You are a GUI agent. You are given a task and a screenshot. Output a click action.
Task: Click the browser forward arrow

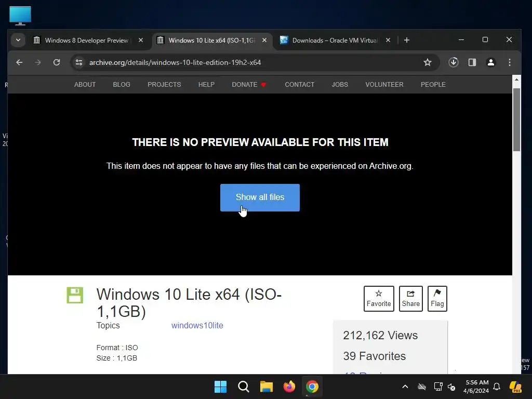(x=37, y=62)
